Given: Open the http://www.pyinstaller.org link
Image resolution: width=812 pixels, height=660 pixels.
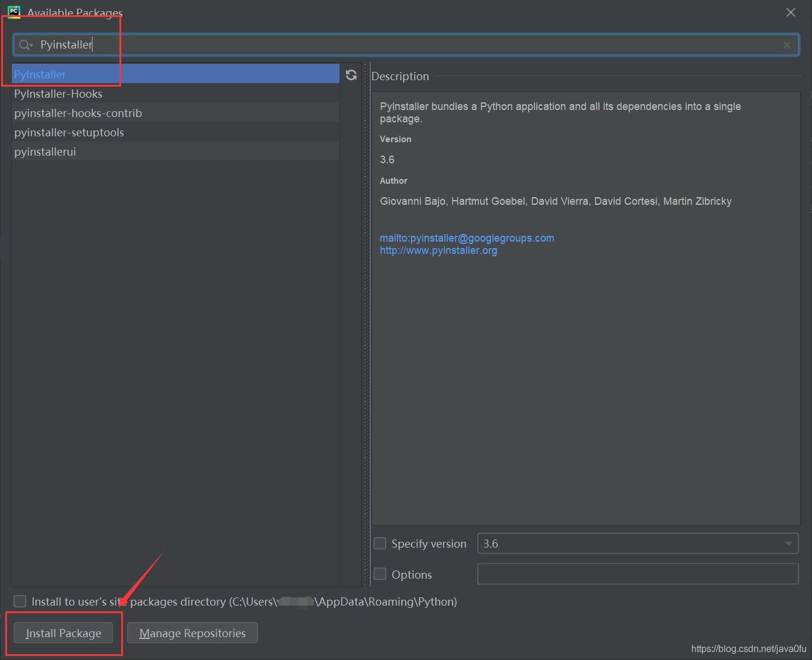Looking at the screenshot, I should pyautogui.click(x=438, y=250).
